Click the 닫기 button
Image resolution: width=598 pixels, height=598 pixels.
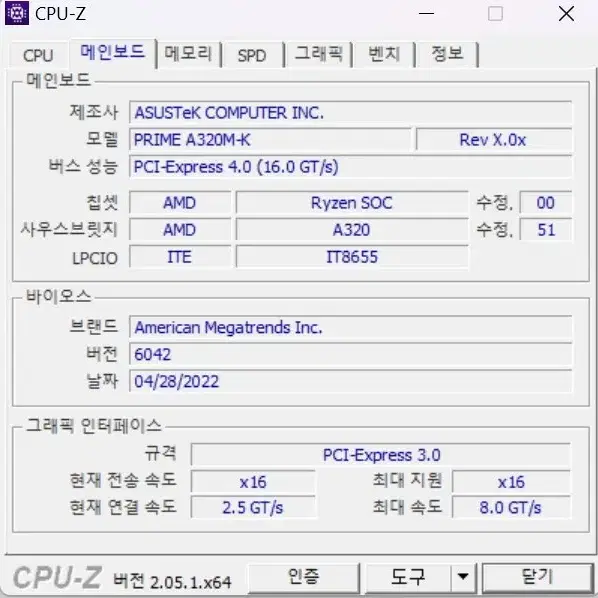tap(537, 577)
